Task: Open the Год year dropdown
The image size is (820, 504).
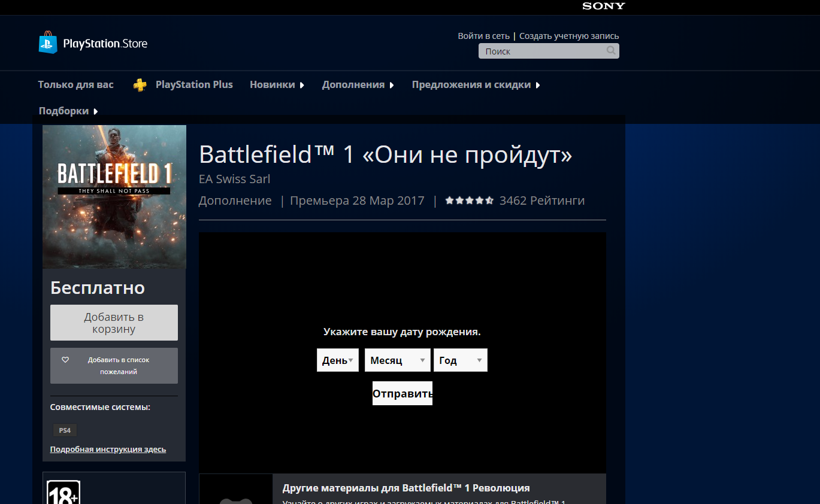Action: 461,360
